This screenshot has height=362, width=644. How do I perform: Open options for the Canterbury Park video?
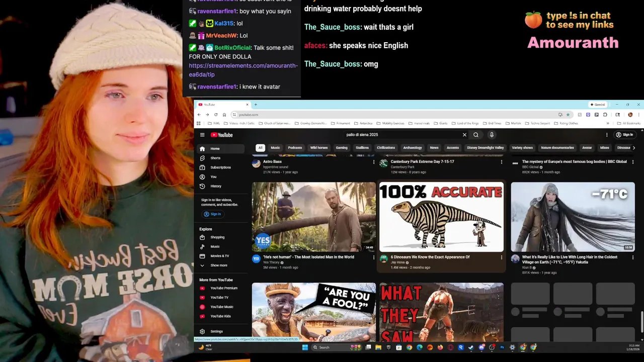coord(501,162)
